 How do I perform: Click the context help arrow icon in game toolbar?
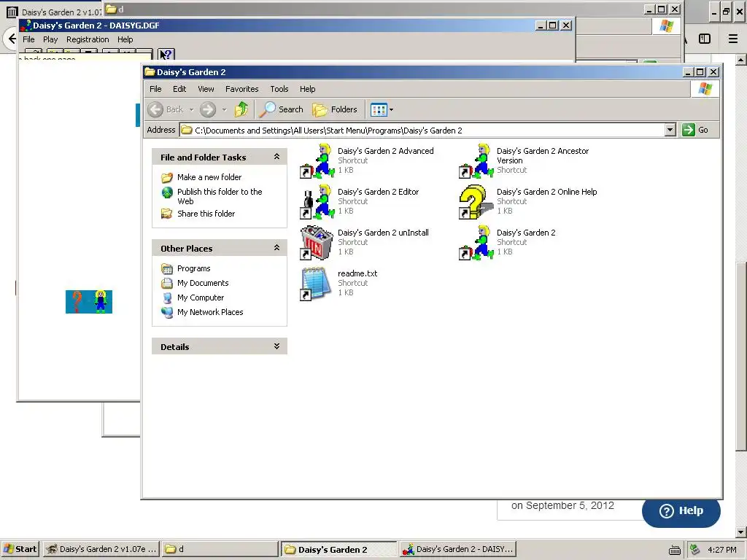click(x=166, y=55)
